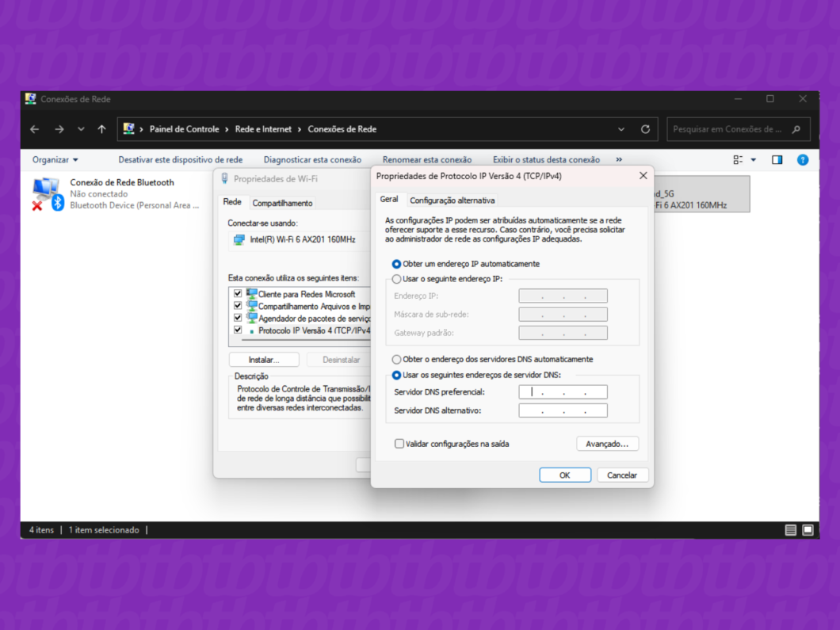
Task: Maximize the Conexões de Rede window
Action: 769,98
